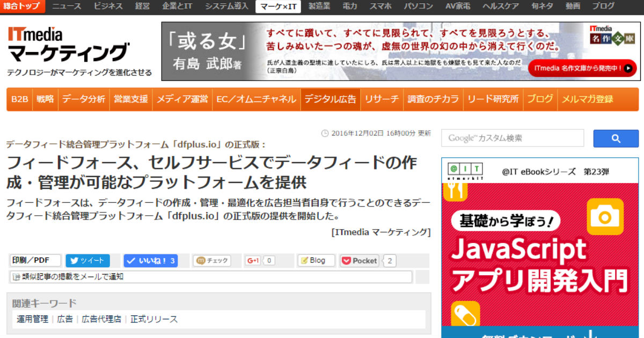This screenshot has width=644, height=338.
Task: Click the ITmedia マーケティング logo
Action: click(68, 45)
